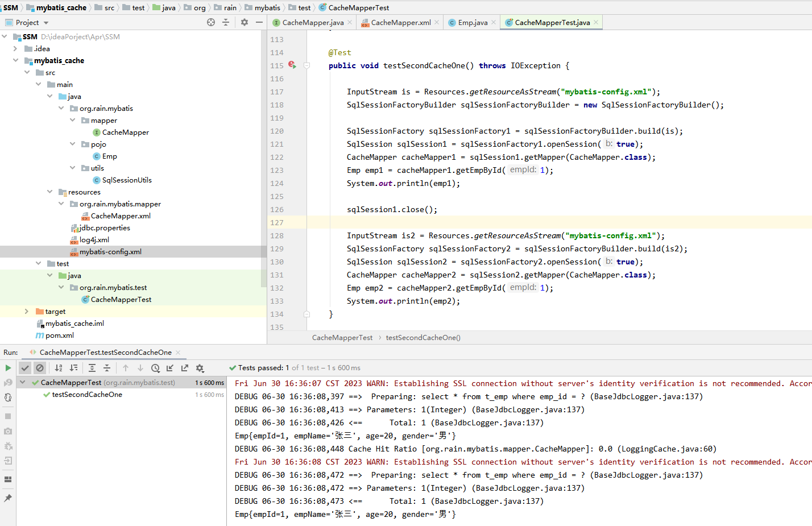The height and width of the screenshot is (526, 812).
Task: Switch to the CacheMapper.xml tab
Action: click(401, 23)
